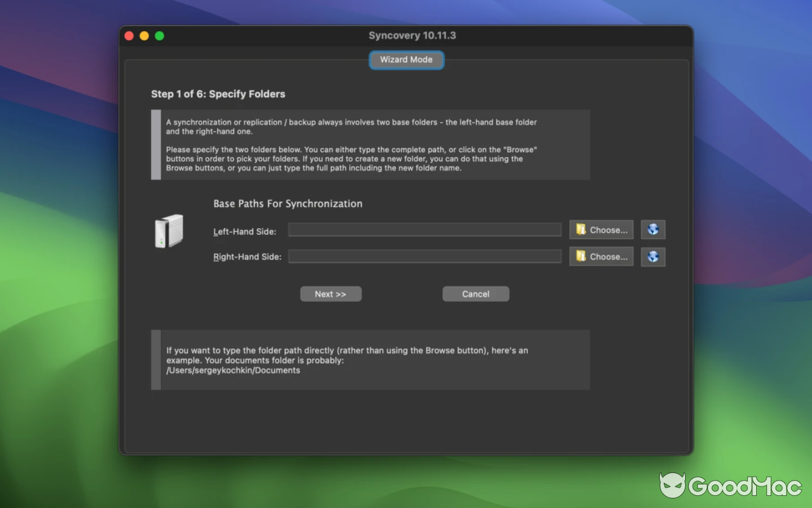The height and width of the screenshot is (508, 812).
Task: Click the Base Paths For Synchronization heading
Action: click(x=287, y=204)
